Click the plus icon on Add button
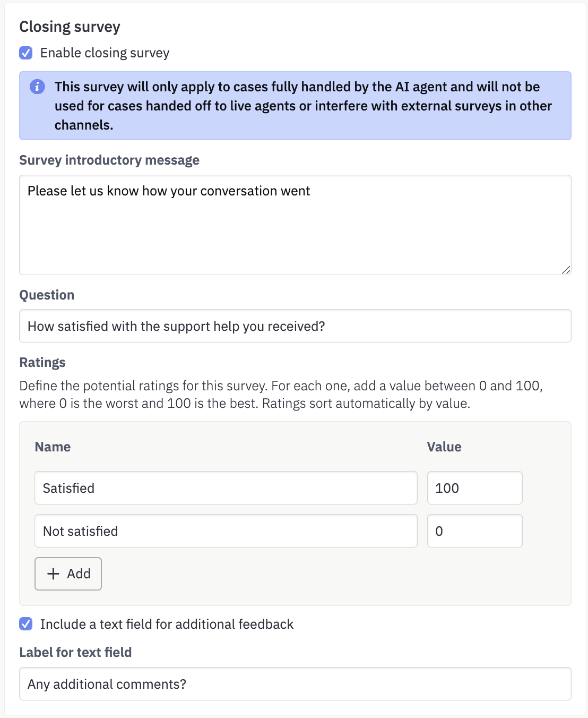The width and height of the screenshot is (588, 718). point(53,574)
